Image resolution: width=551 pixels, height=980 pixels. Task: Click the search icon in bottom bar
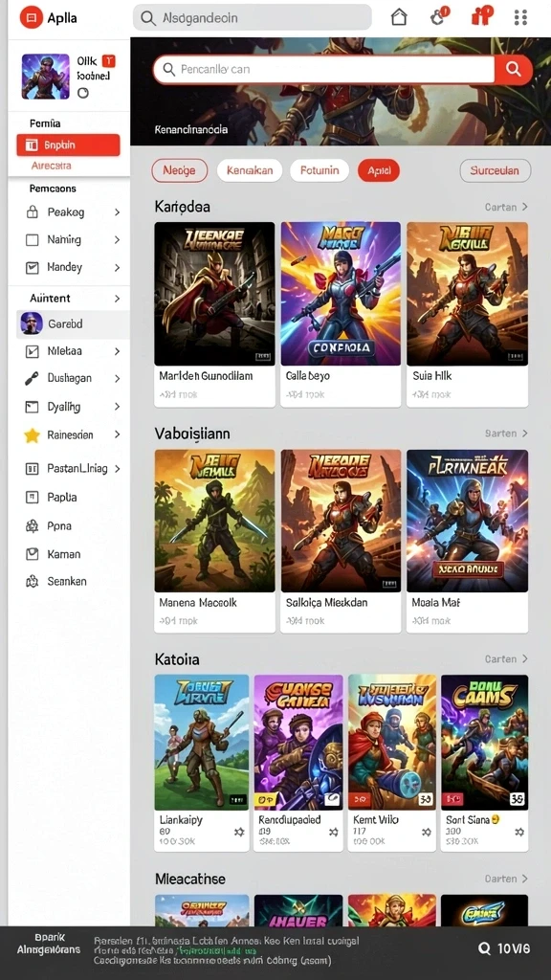484,948
